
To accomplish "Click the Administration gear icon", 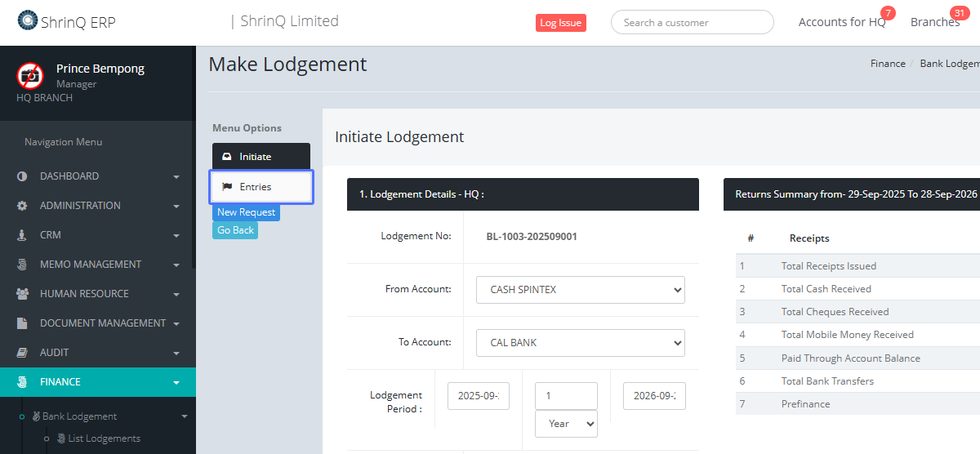I will click(x=22, y=206).
